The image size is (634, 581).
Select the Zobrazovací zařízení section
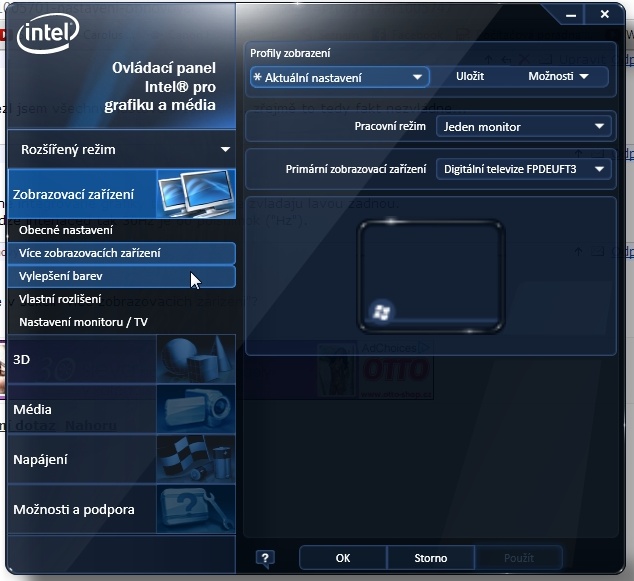(x=122, y=194)
